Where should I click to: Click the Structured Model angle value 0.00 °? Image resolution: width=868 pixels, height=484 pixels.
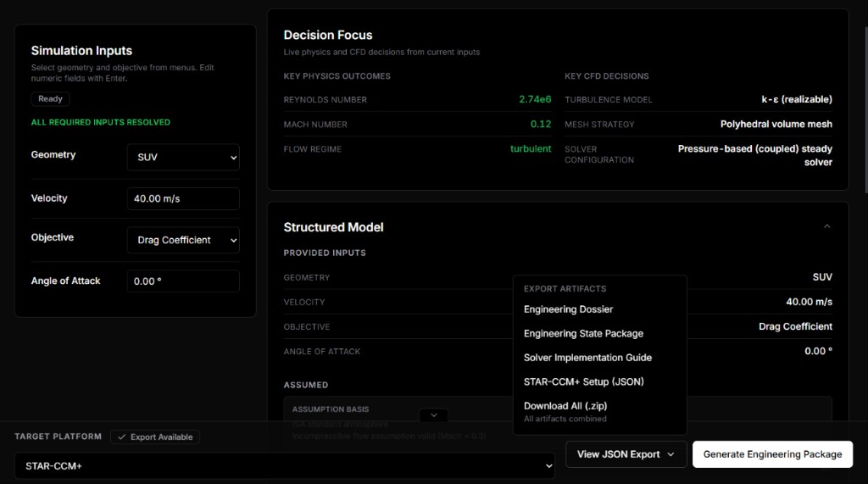tap(818, 351)
